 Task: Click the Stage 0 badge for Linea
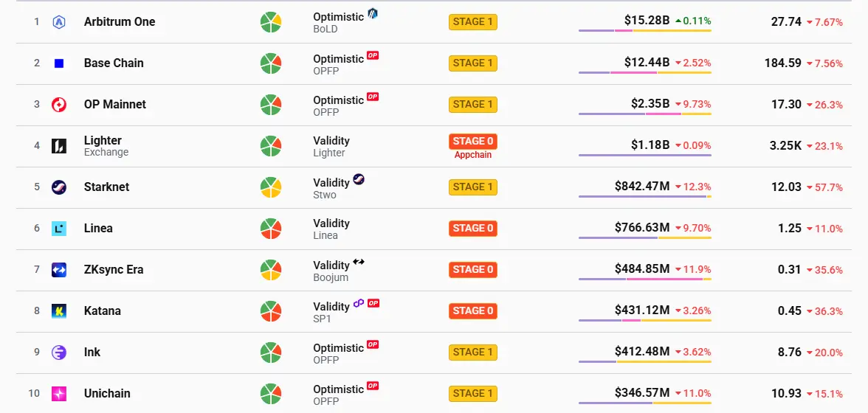tap(473, 229)
